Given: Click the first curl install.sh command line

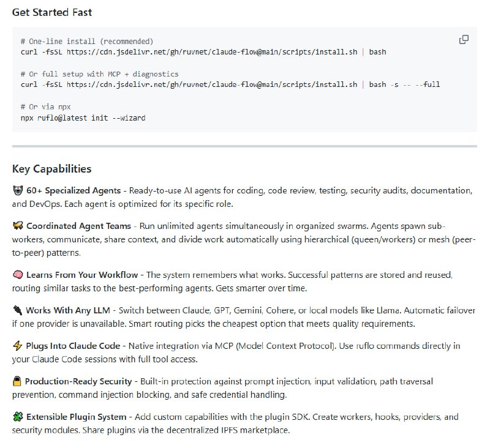Looking at the screenshot, I should pyautogui.click(x=203, y=52).
